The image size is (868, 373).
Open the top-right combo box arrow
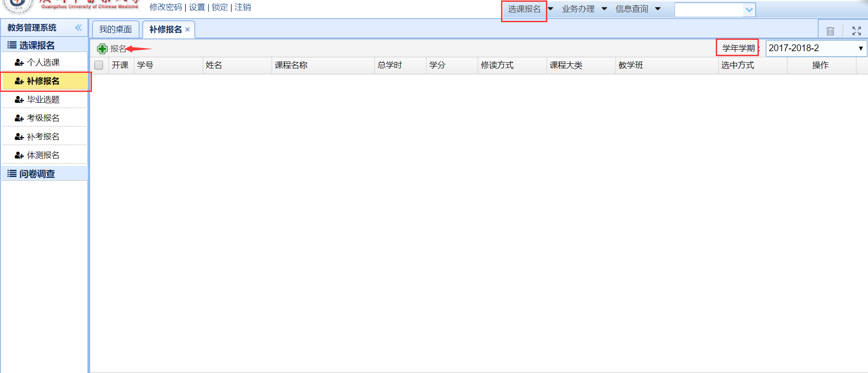(x=749, y=10)
